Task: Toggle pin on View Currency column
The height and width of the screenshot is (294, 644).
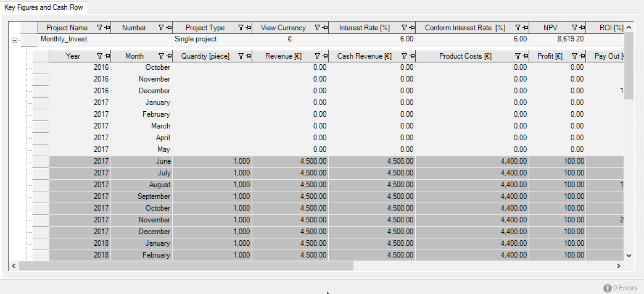Action: pyautogui.click(x=324, y=28)
